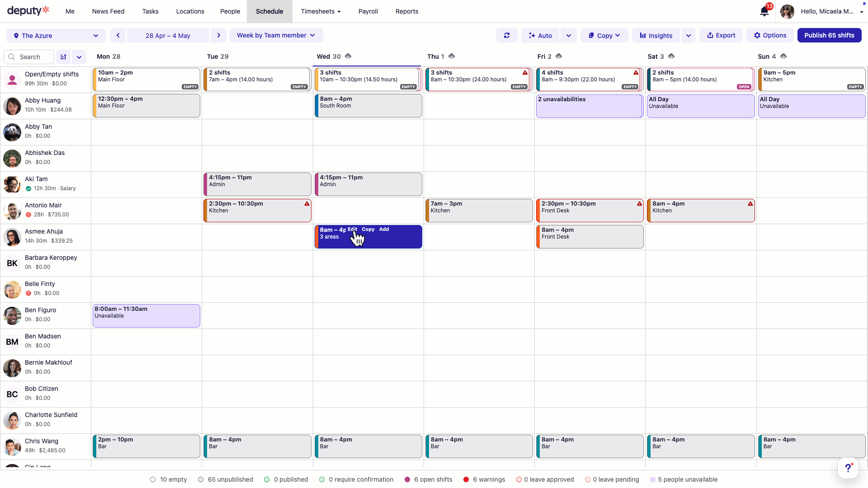Go to the next week

(219, 35)
